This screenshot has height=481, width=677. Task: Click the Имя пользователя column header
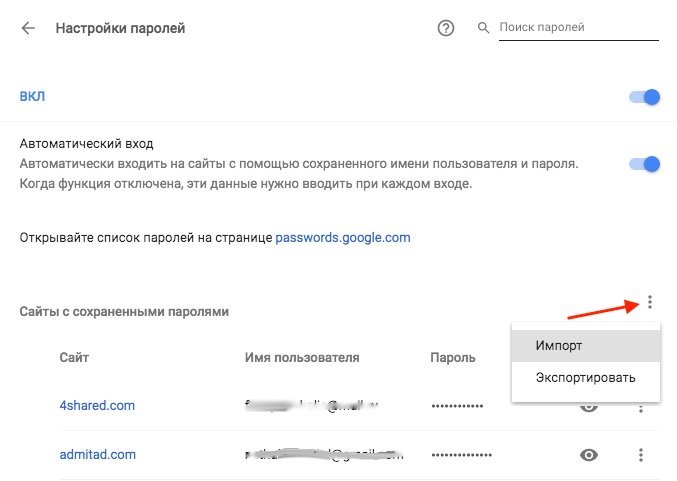pyautogui.click(x=302, y=358)
